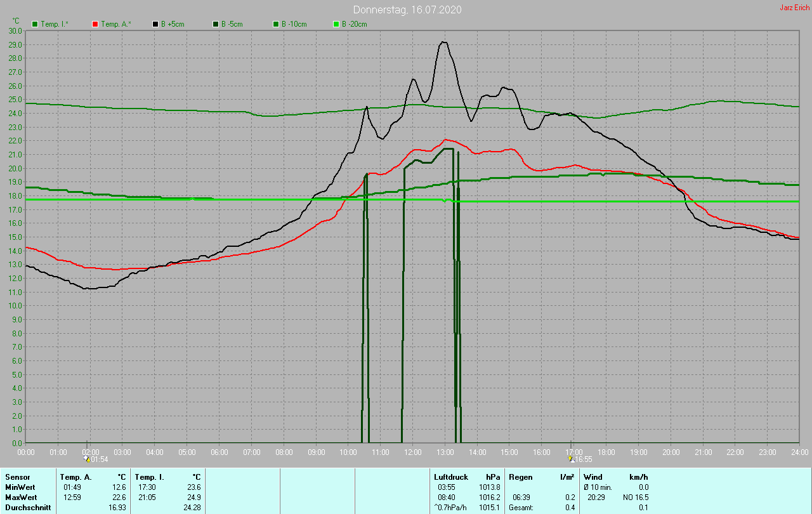Image resolution: width=812 pixels, height=514 pixels.
Task: Click the green Temp. I.* legend square
Action: click(x=35, y=24)
